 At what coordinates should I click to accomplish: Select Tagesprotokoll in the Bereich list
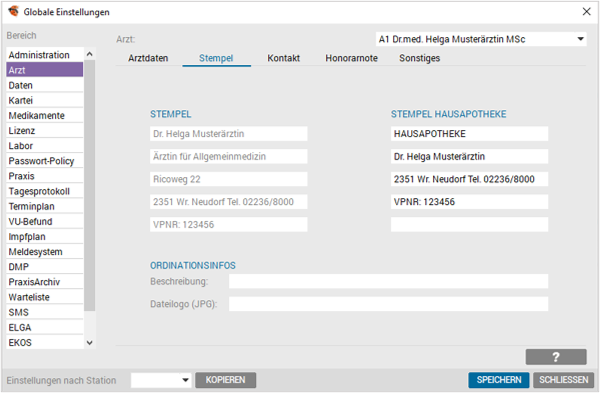45,191
